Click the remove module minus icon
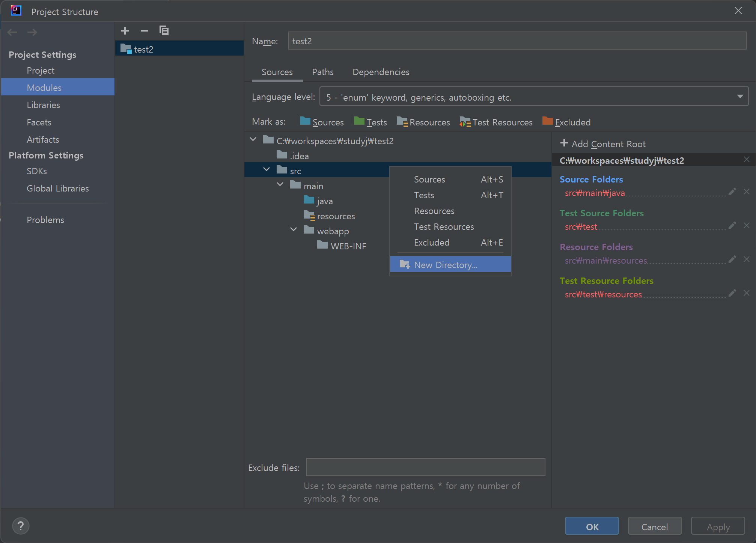Image resolution: width=756 pixels, height=543 pixels. pyautogui.click(x=145, y=31)
